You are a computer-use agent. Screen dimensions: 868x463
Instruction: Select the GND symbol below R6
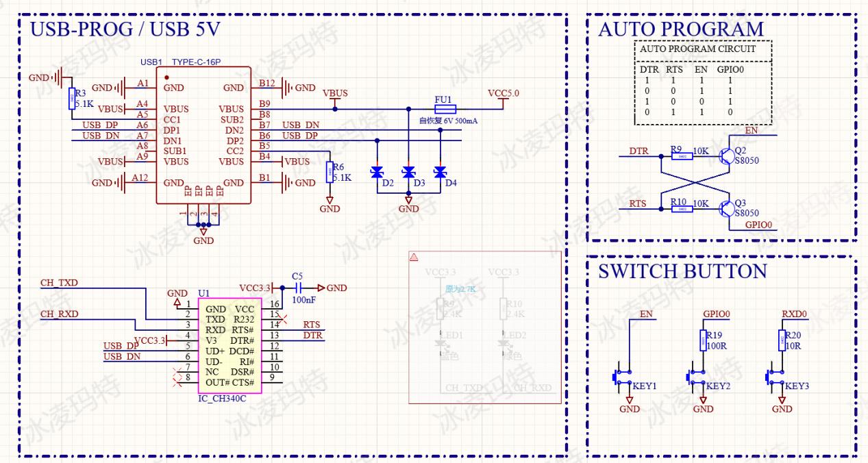click(330, 204)
